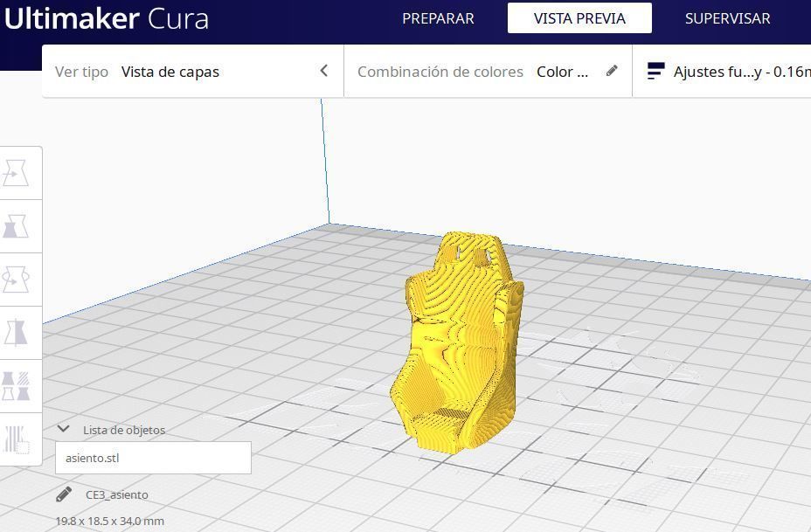Select the Rotate tool icon
811x532 pixels.
(x=16, y=280)
